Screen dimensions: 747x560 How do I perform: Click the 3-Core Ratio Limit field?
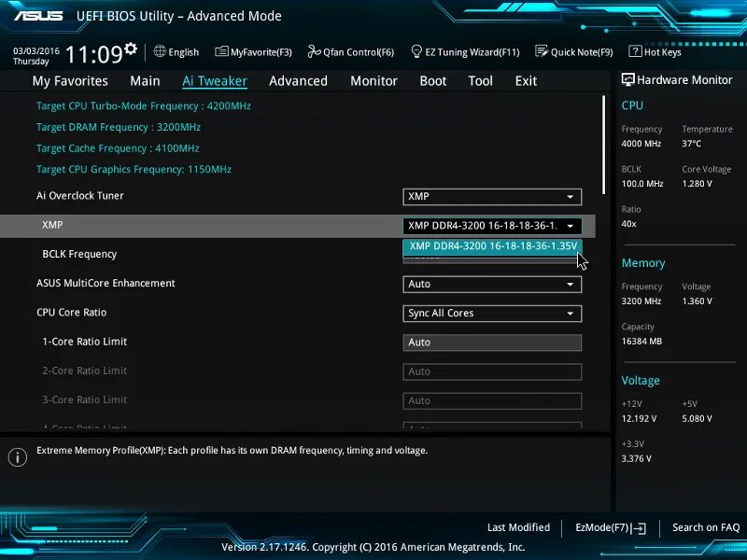[492, 400]
